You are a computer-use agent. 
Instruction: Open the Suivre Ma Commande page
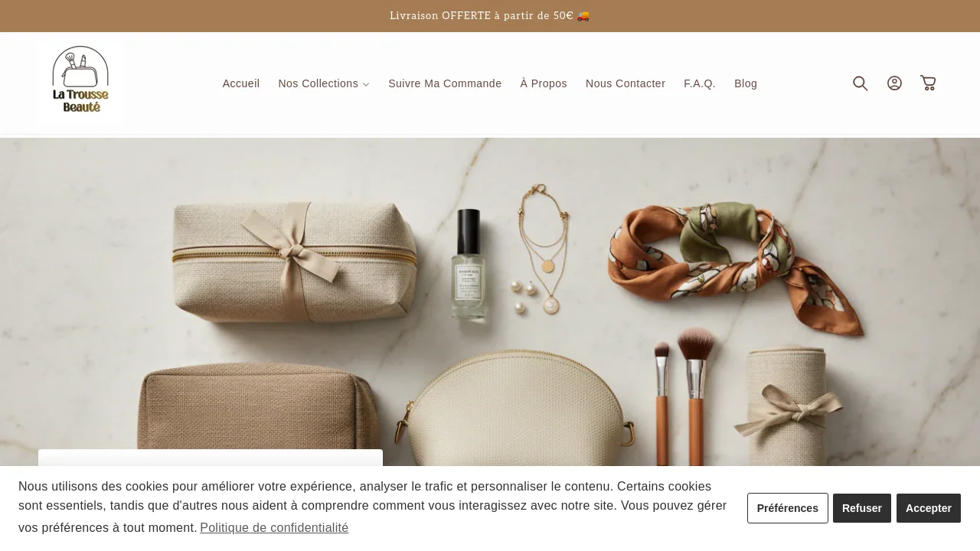coord(445,83)
